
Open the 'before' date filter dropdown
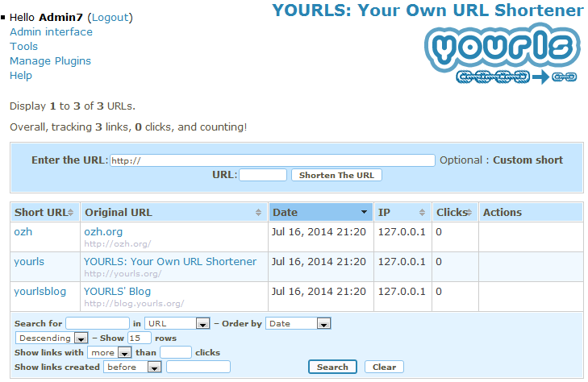tap(132, 367)
